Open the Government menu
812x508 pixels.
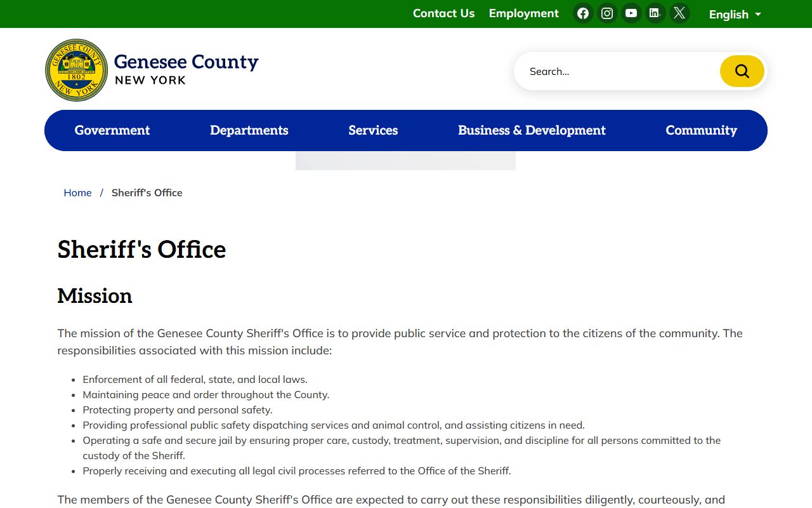pos(112,130)
